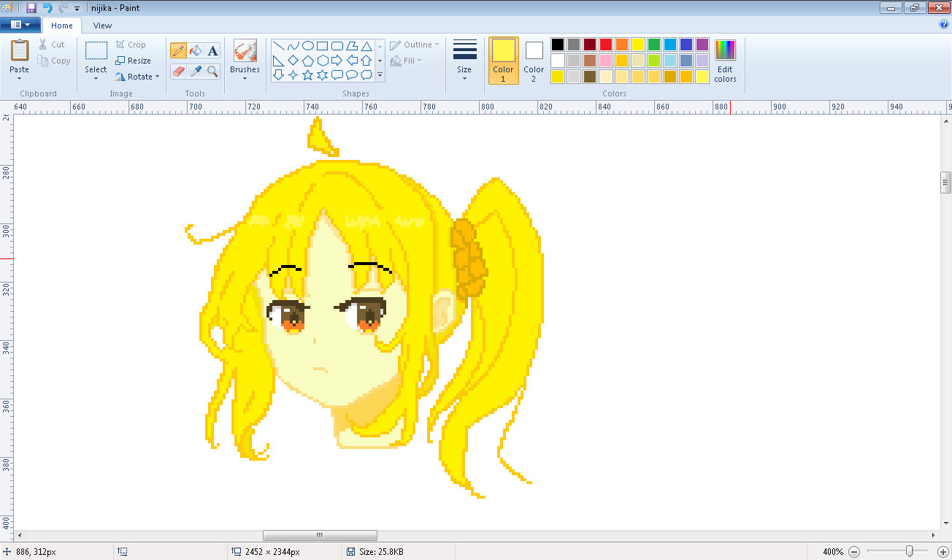This screenshot has width=952, height=560.
Task: Select the Color picker eyedropper tool
Action: pyautogui.click(x=195, y=71)
